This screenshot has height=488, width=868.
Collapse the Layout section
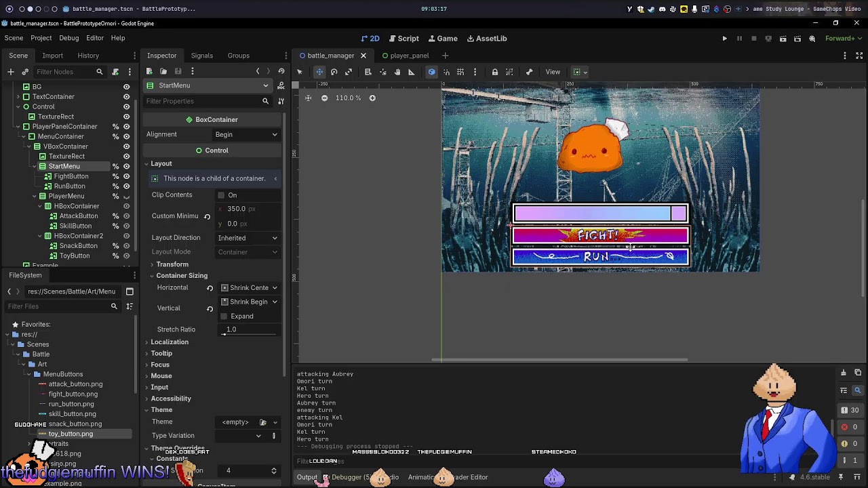point(159,163)
